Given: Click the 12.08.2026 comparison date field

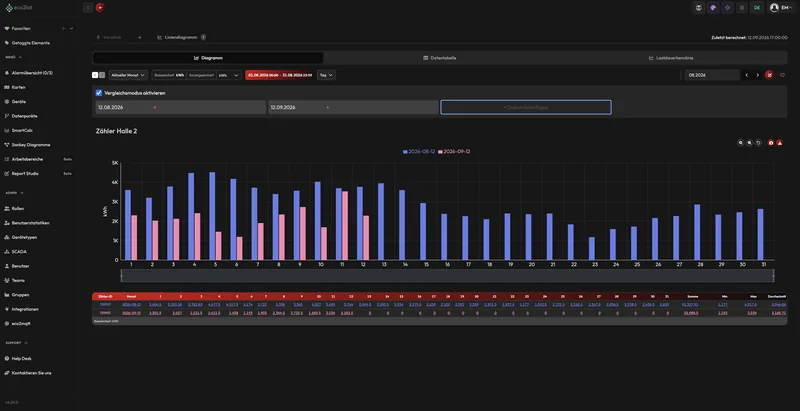Looking at the screenshot, I should (x=181, y=108).
